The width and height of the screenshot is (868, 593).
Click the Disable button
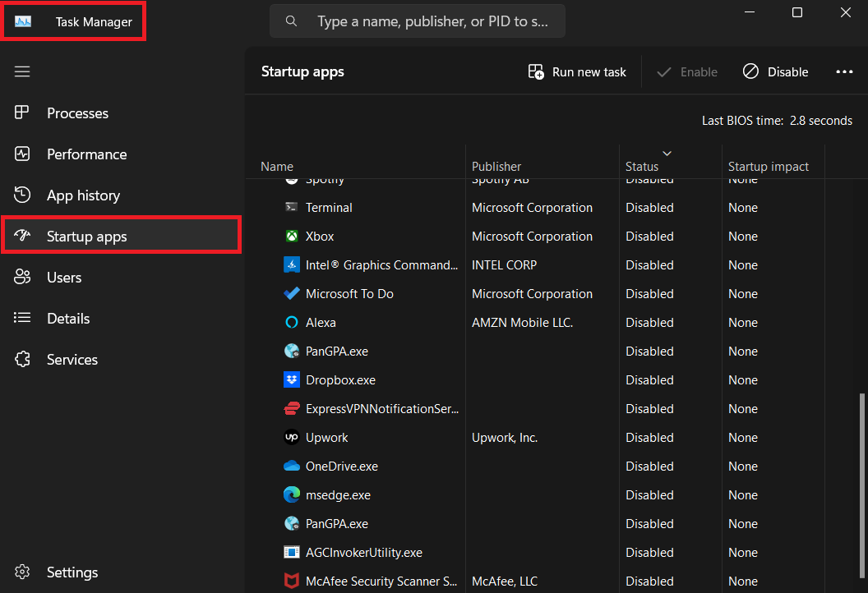click(x=776, y=72)
